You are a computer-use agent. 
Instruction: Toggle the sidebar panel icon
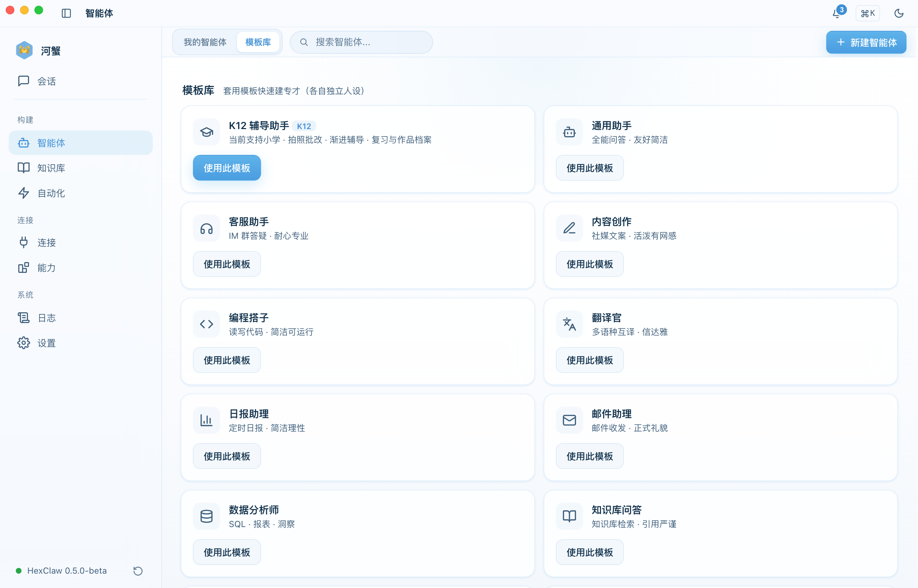[x=66, y=13]
